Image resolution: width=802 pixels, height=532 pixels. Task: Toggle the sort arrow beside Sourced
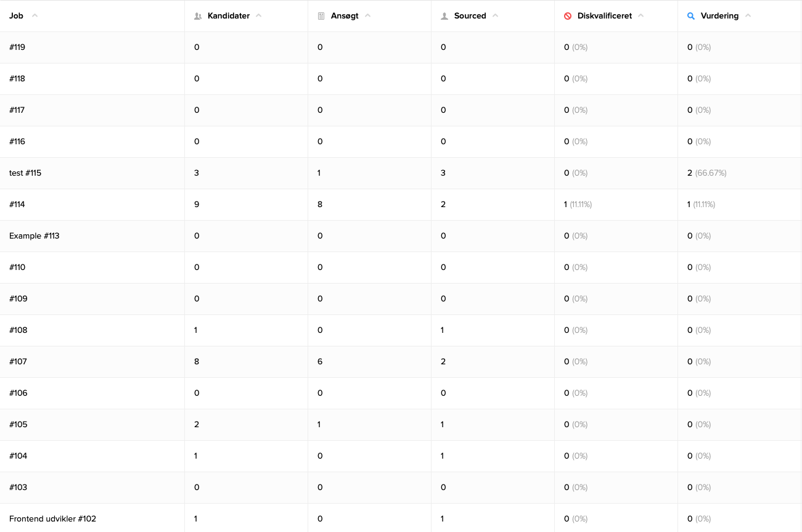click(x=495, y=16)
